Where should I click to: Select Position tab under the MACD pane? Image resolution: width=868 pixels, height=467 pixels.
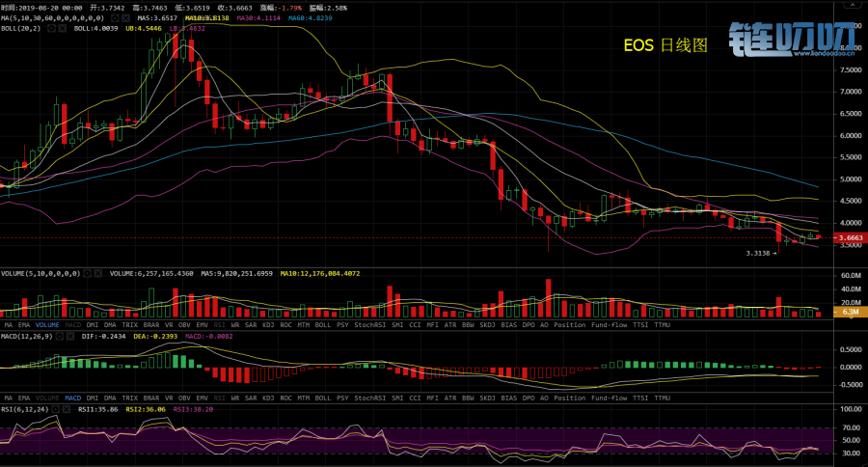pyautogui.click(x=570, y=398)
